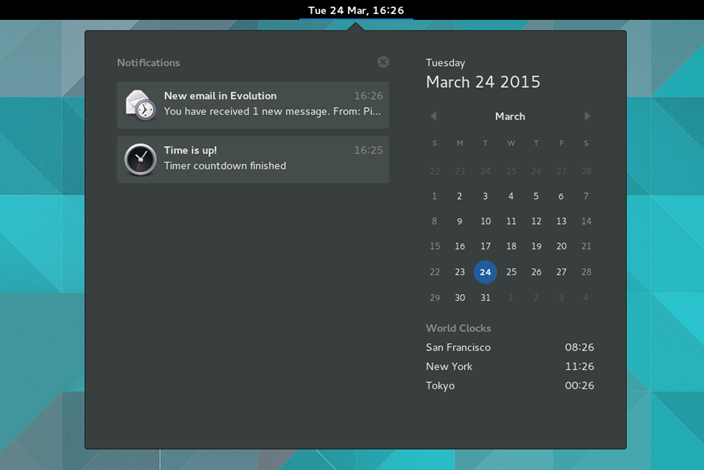
Task: Click the March 24 2015 date heading
Action: 483,82
